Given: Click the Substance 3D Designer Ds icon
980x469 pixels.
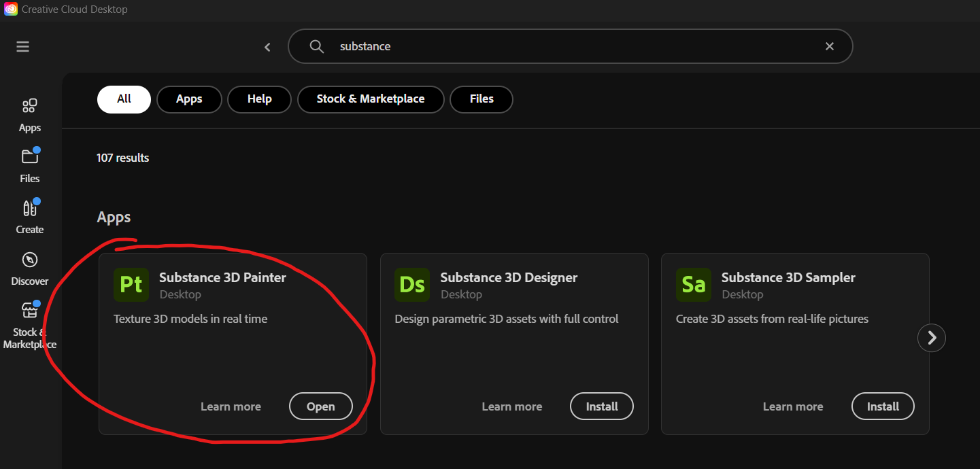Looking at the screenshot, I should 412,284.
